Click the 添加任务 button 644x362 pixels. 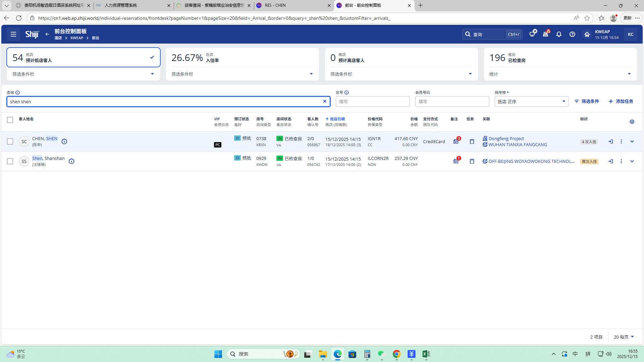pyautogui.click(x=621, y=101)
